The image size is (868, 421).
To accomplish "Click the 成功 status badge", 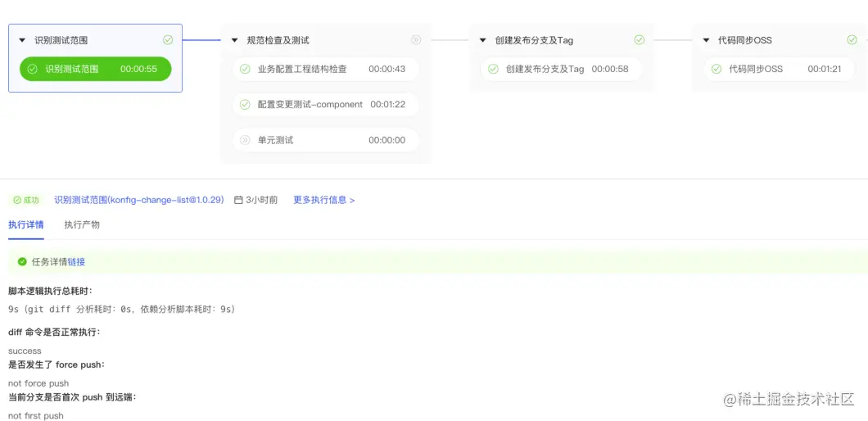I will (26, 200).
